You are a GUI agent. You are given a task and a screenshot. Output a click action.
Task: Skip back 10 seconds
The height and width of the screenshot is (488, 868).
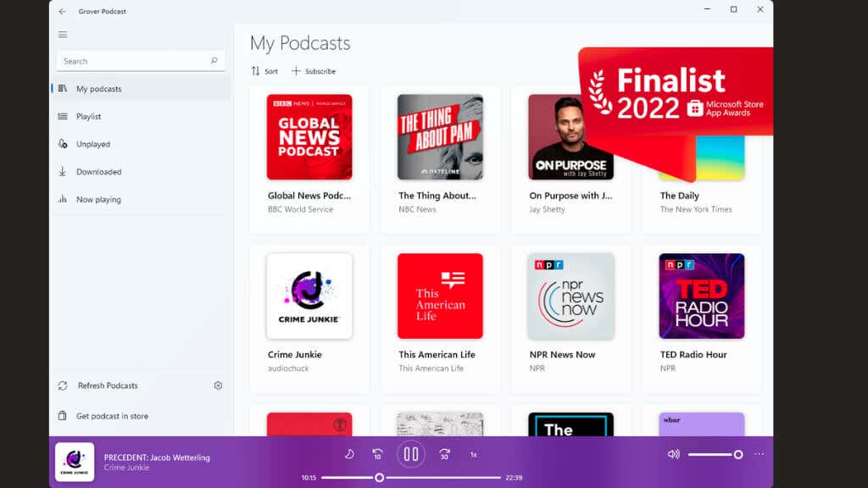pos(377,454)
